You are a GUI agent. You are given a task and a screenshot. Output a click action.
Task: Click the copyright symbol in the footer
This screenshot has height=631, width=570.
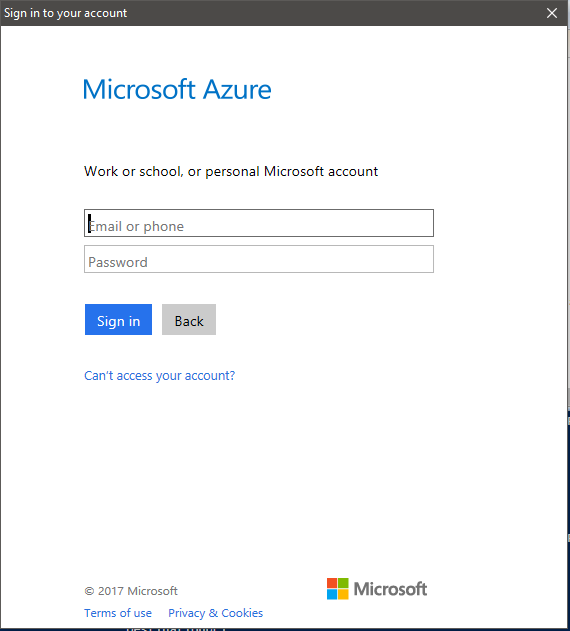point(89,591)
